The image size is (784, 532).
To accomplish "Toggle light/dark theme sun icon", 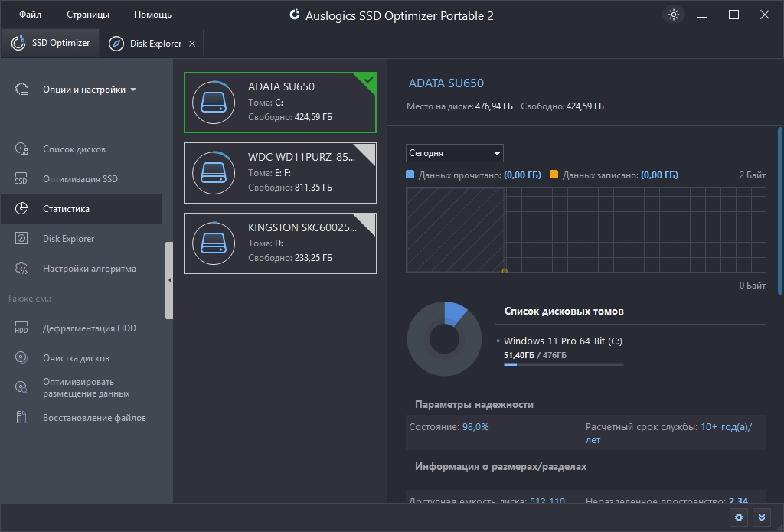I will [674, 15].
